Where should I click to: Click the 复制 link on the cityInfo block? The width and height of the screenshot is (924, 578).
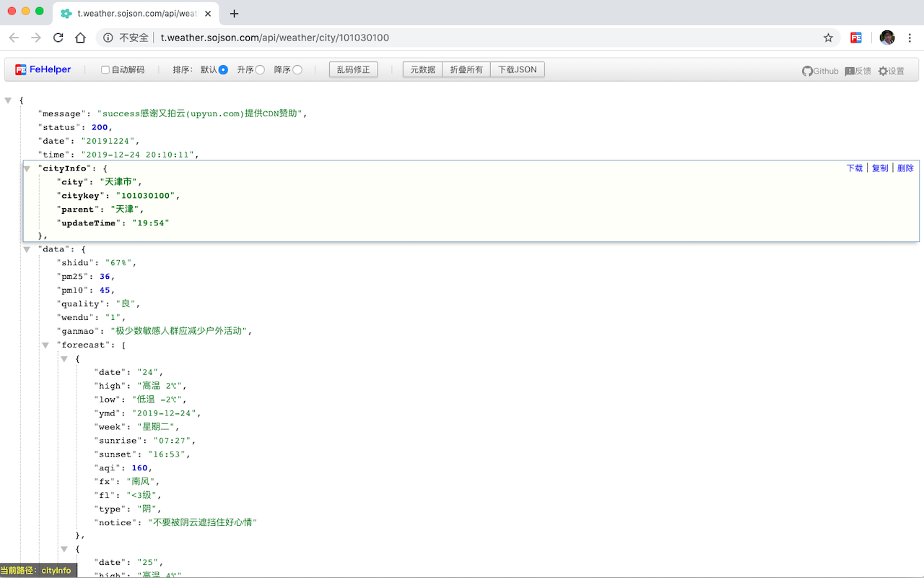[880, 168]
